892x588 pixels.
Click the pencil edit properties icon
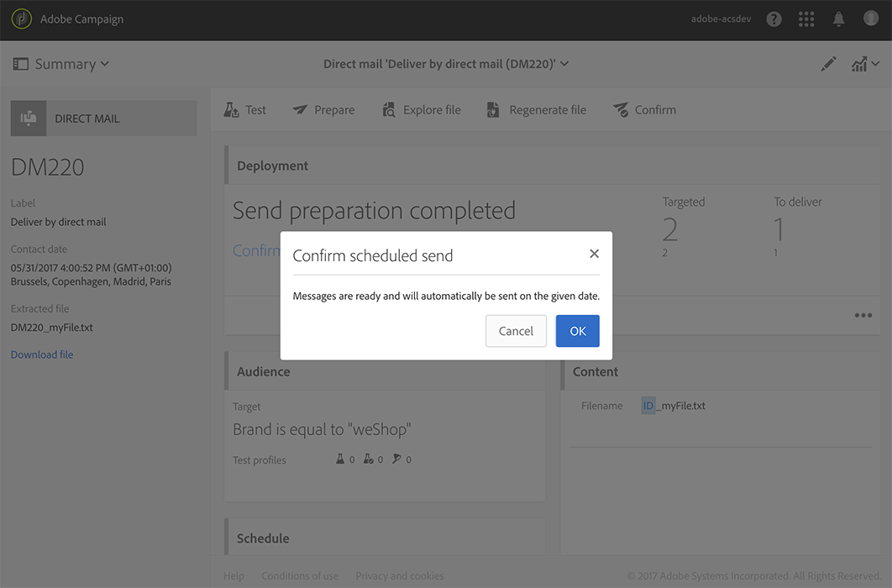[x=828, y=64]
